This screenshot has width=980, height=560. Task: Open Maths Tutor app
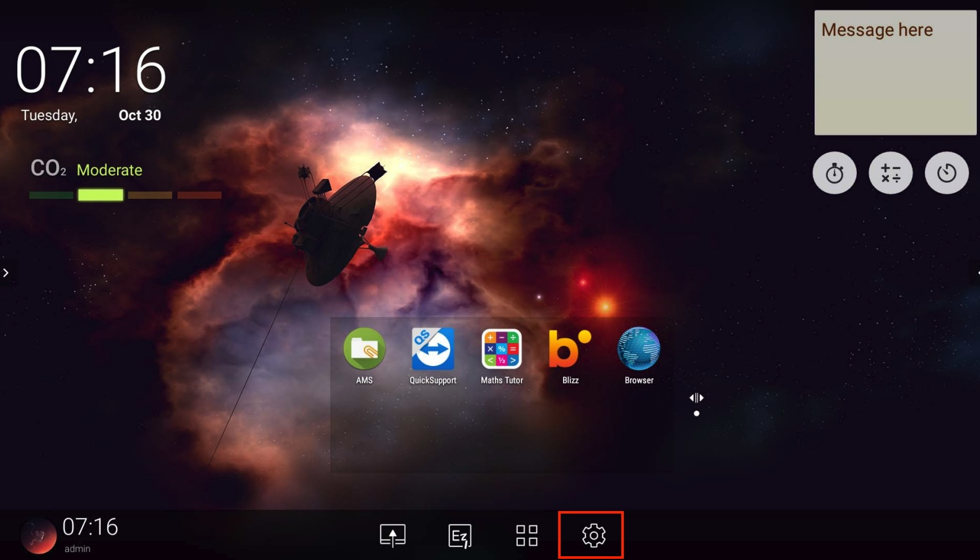(502, 349)
